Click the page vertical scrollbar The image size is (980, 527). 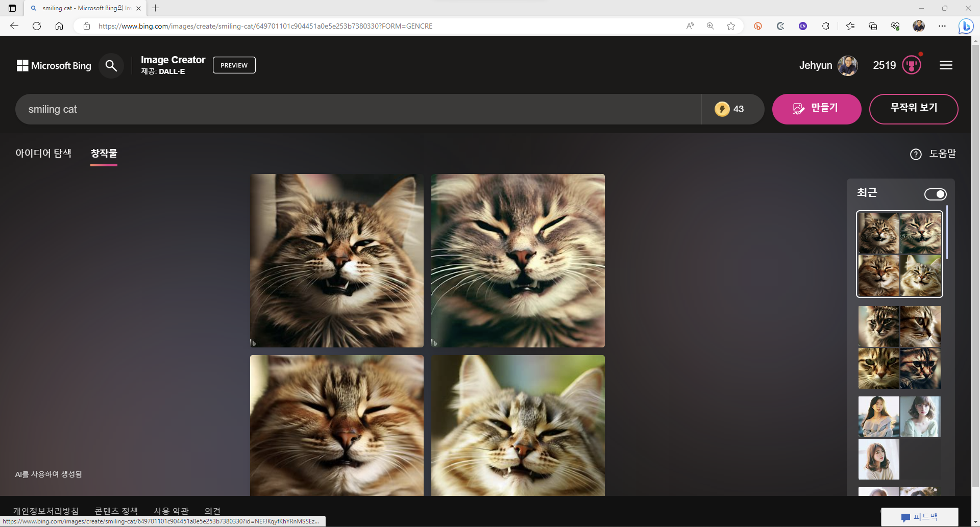click(975, 265)
